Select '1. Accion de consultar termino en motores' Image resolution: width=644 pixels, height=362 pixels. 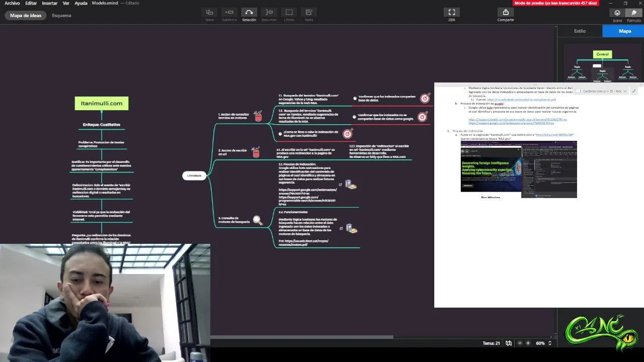pyautogui.click(x=233, y=116)
